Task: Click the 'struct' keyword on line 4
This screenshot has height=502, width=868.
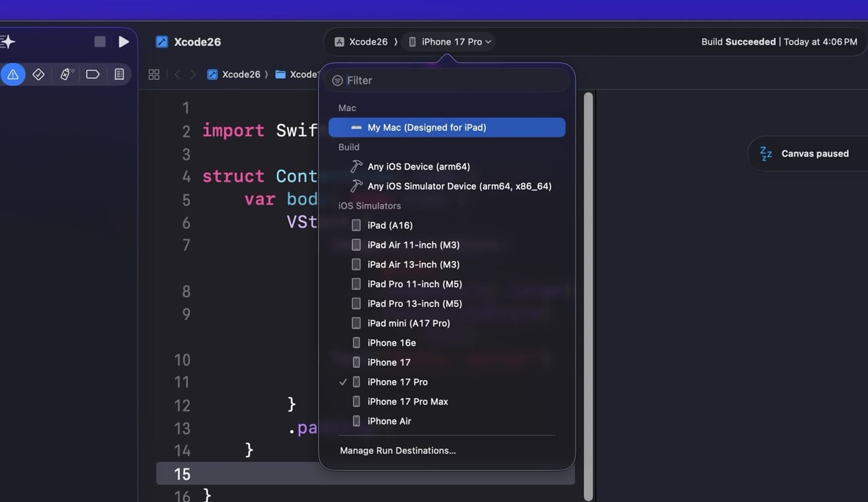Action: [x=233, y=176]
